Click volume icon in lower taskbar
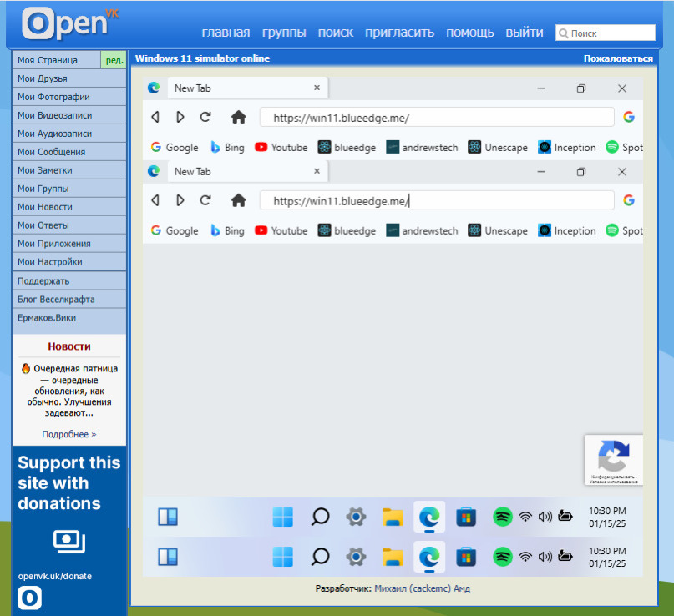Viewport: 674px width, 616px height. [545, 557]
